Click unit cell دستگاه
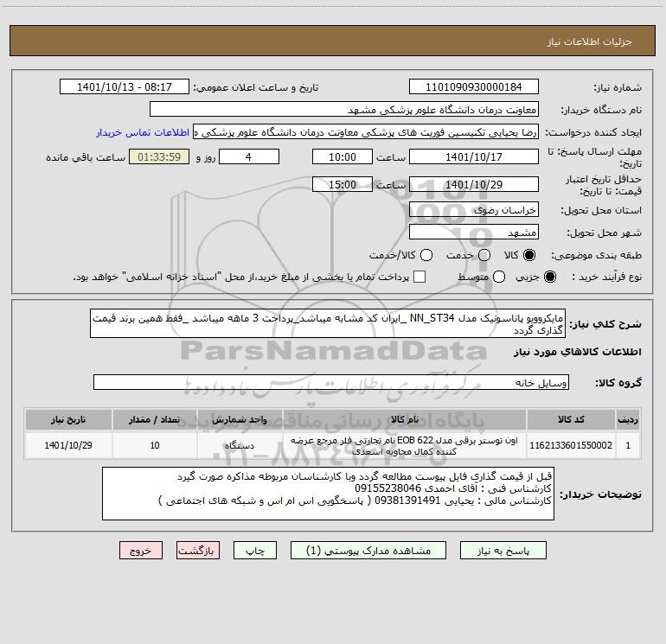Image resolution: width=666 pixels, height=644 pixels. coord(240,445)
